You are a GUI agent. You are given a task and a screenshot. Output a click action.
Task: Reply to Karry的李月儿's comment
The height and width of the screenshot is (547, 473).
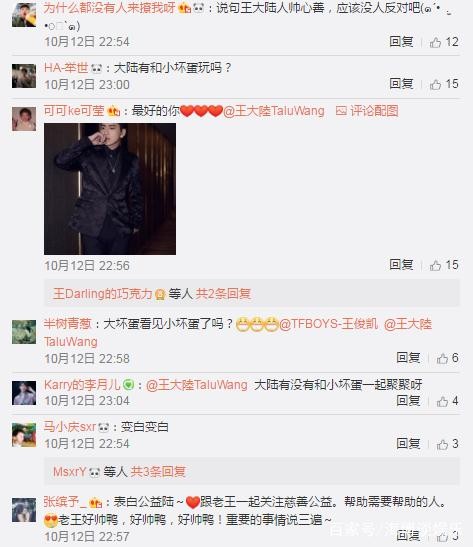(408, 400)
